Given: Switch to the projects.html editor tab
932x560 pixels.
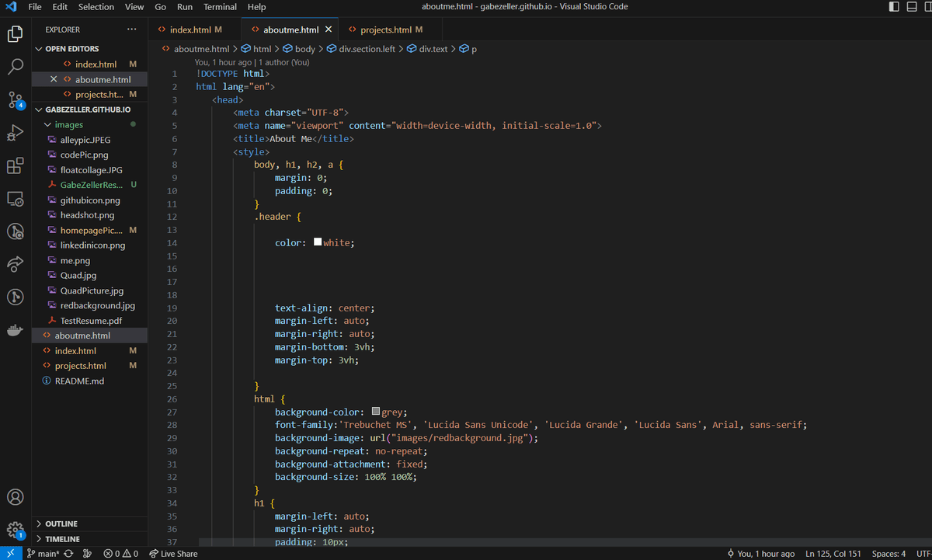Looking at the screenshot, I should (385, 30).
